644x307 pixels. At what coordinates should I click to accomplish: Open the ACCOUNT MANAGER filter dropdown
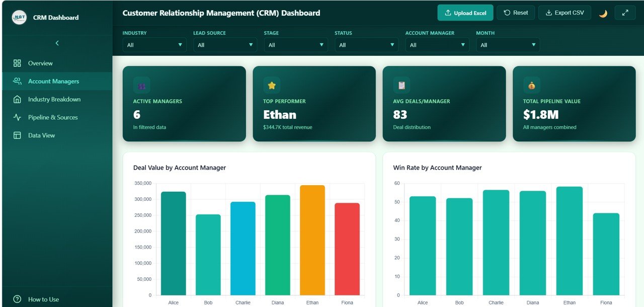click(x=437, y=45)
